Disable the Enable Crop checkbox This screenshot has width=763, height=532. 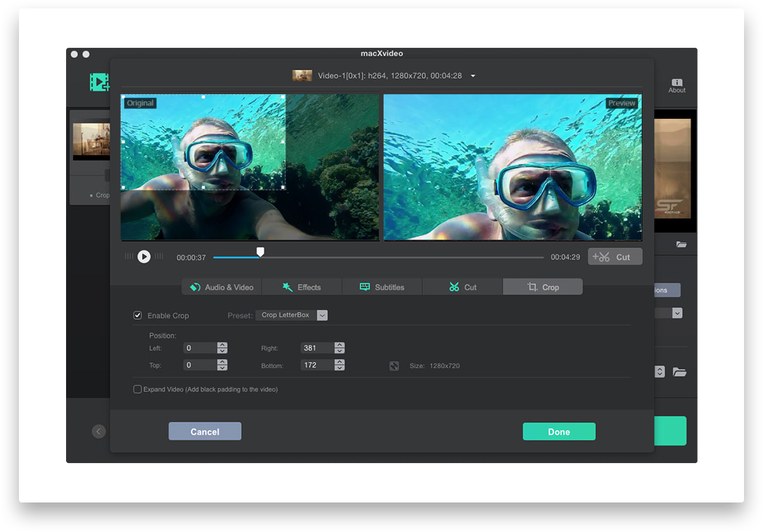(138, 316)
